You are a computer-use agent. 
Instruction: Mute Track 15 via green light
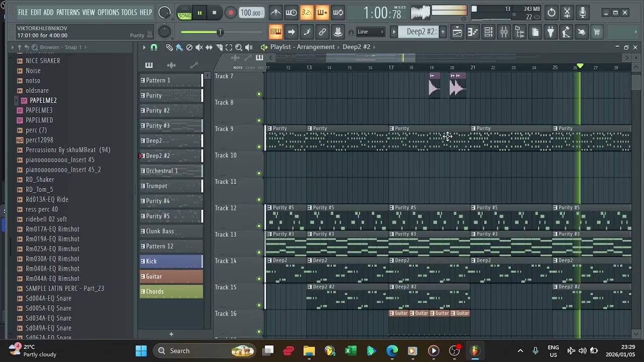click(259, 305)
